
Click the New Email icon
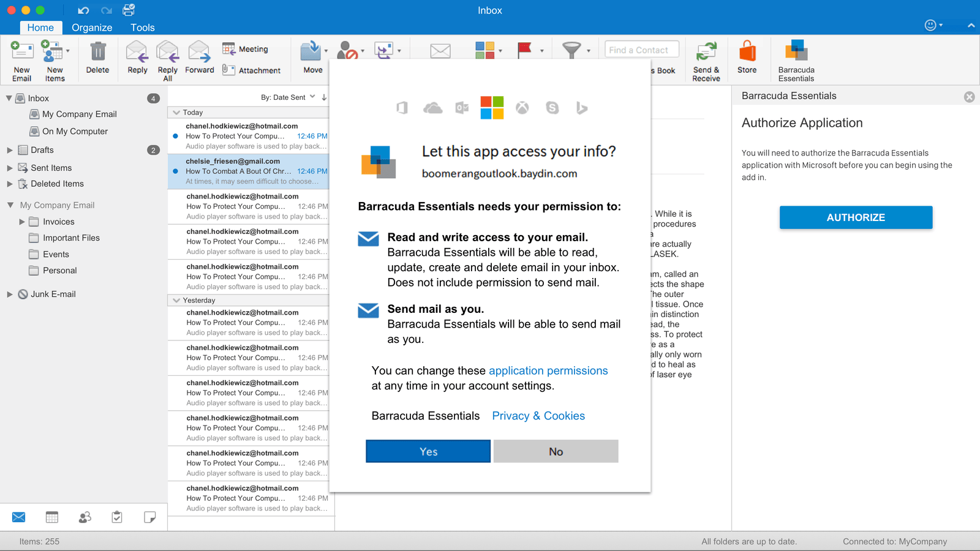(x=22, y=53)
